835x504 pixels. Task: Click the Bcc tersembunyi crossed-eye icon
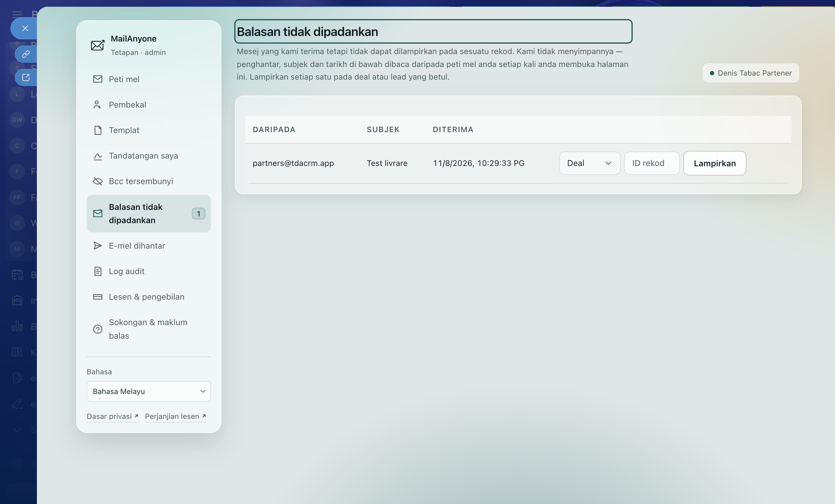point(97,181)
